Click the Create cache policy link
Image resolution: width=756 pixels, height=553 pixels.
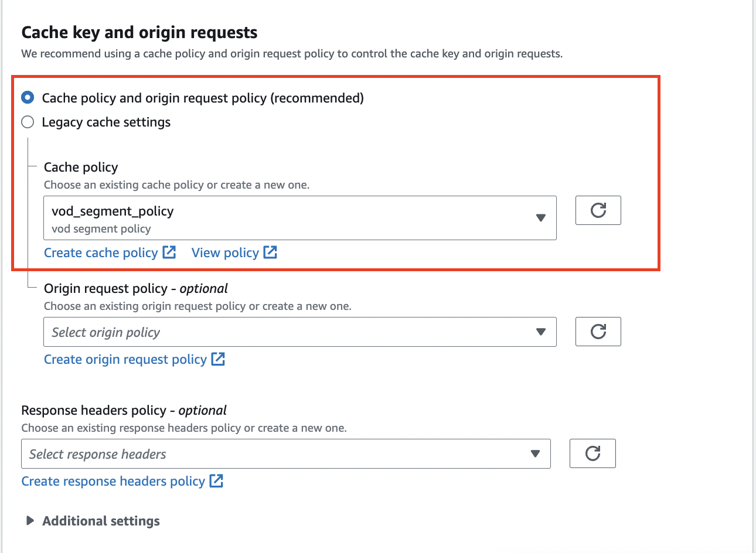tap(101, 253)
